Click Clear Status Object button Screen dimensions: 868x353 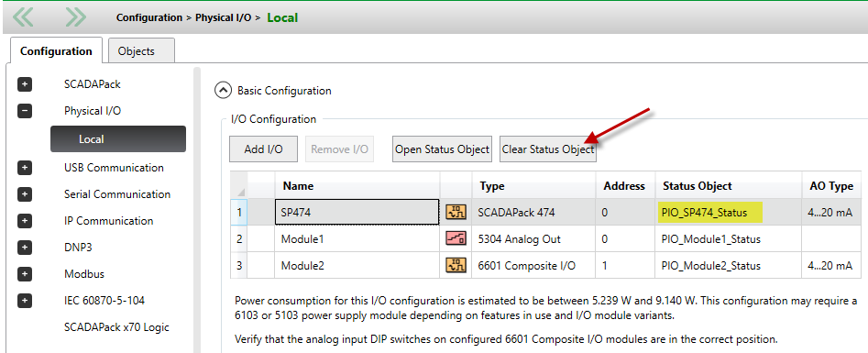548,149
